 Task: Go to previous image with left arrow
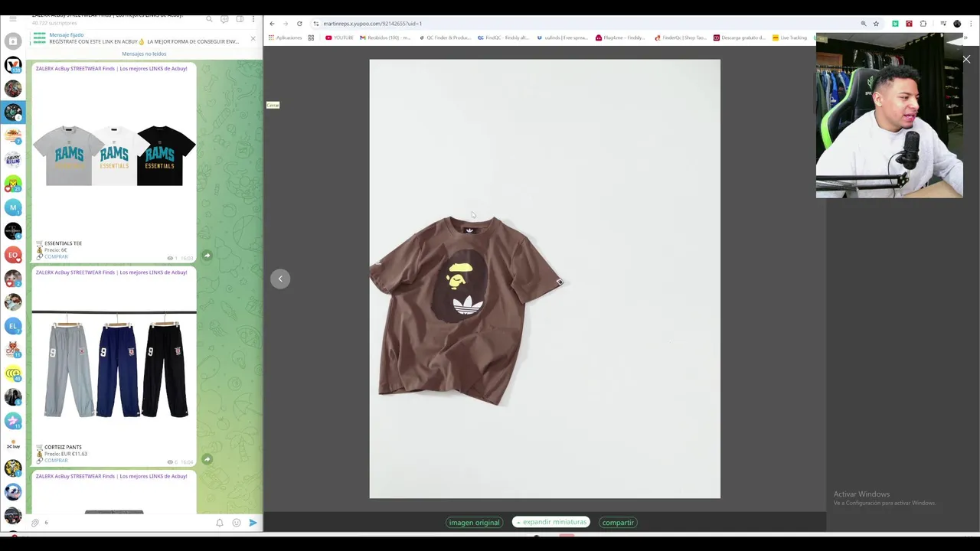coord(280,279)
